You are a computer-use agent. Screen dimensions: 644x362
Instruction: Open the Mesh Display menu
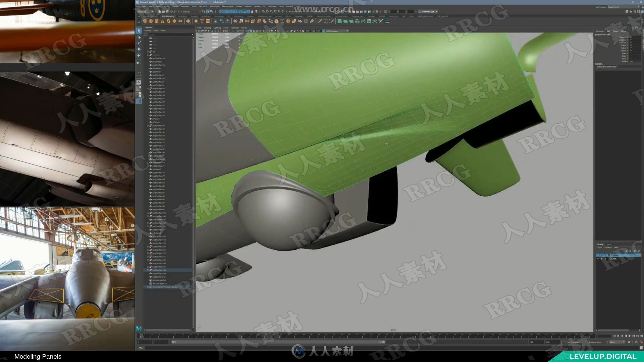pos(228,6)
